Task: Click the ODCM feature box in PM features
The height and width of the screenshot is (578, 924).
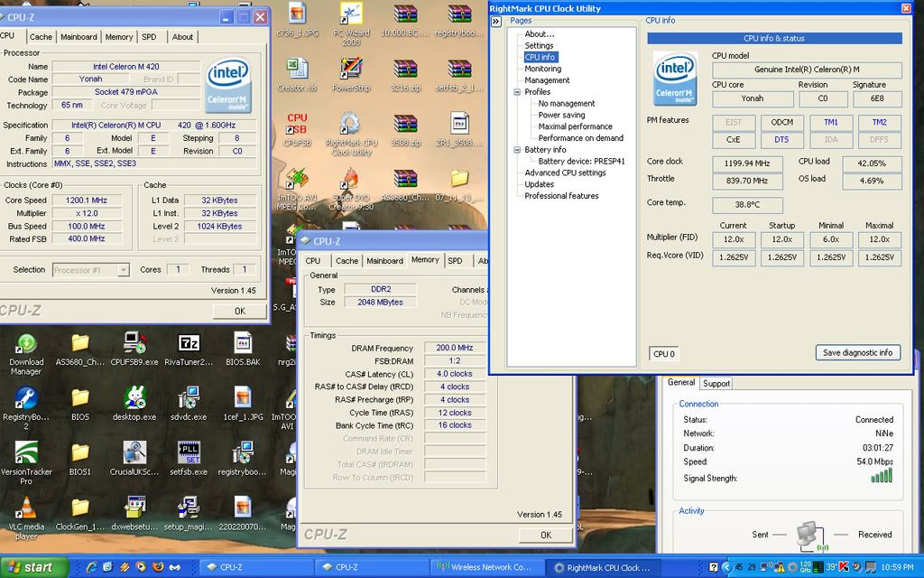Action: pyautogui.click(x=781, y=122)
